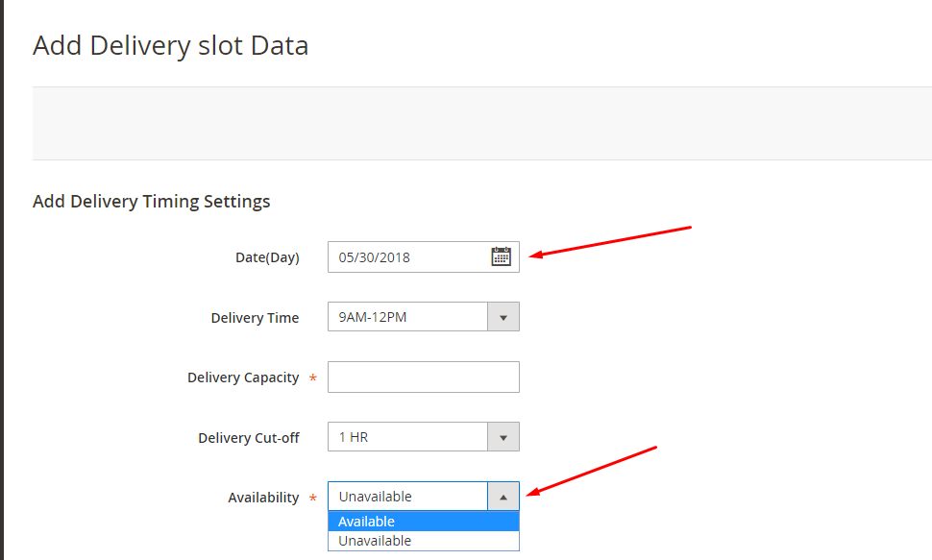Expand Delivery Cut-off dropdown arrow
Image resolution: width=932 pixels, height=560 pixels.
503,437
